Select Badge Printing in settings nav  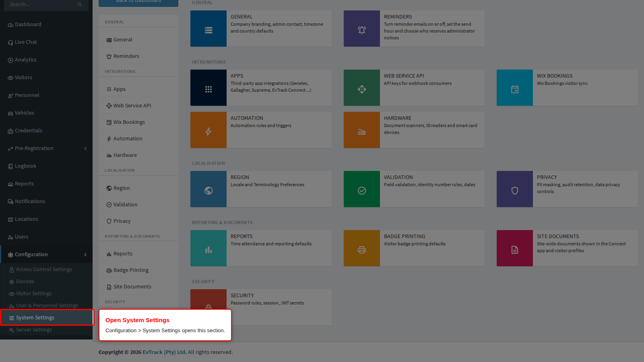[138, 270]
